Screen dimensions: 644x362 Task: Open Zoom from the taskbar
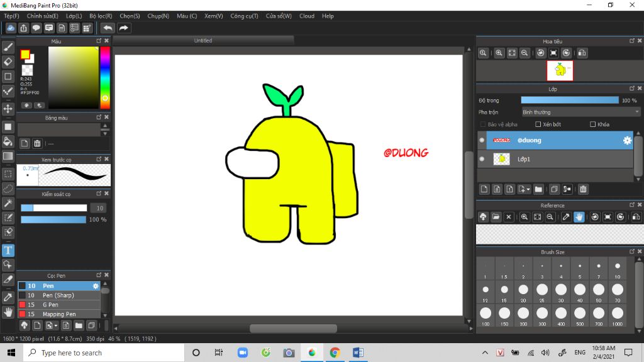tap(242, 353)
